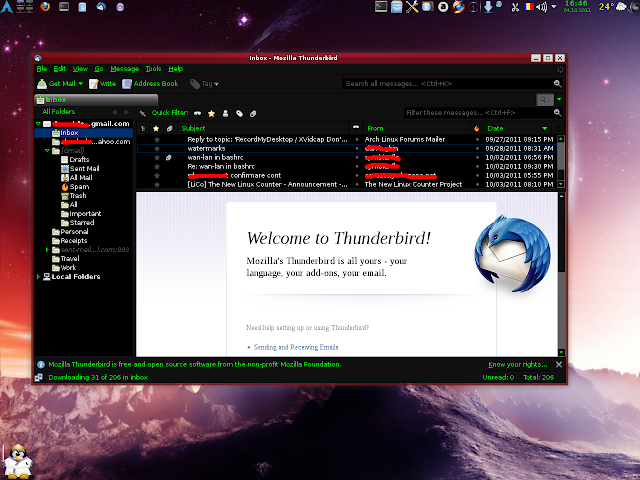
Task: Toggle Quick Filter tags icon
Action: (x=239, y=113)
